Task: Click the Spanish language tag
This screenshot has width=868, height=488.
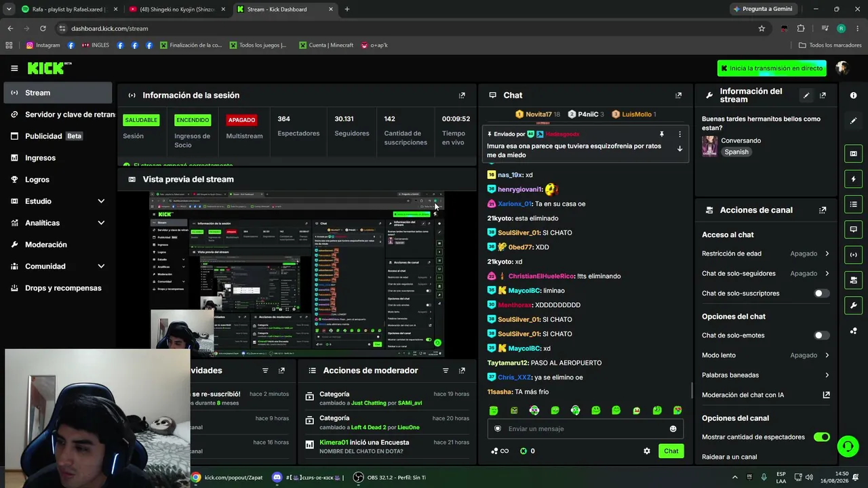Action: (736, 152)
